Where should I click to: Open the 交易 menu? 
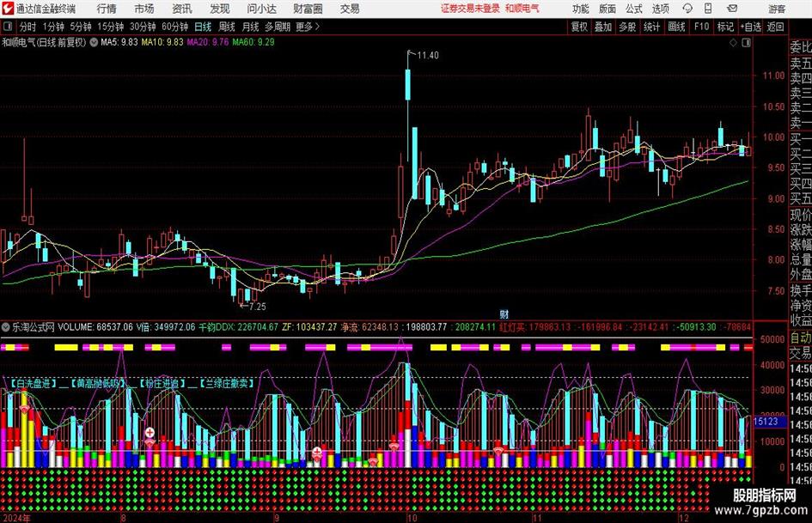pos(350,9)
